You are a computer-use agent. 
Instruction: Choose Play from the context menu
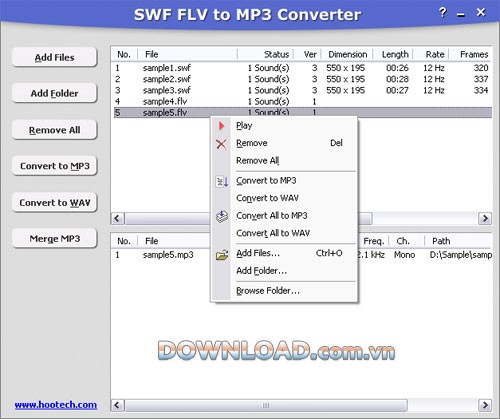285,126
